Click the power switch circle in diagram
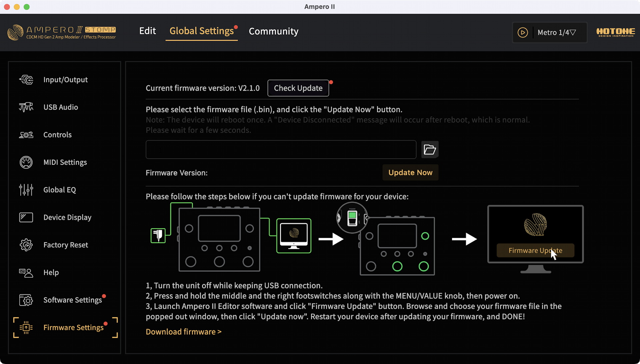This screenshot has width=640, height=364. pyautogui.click(x=352, y=218)
